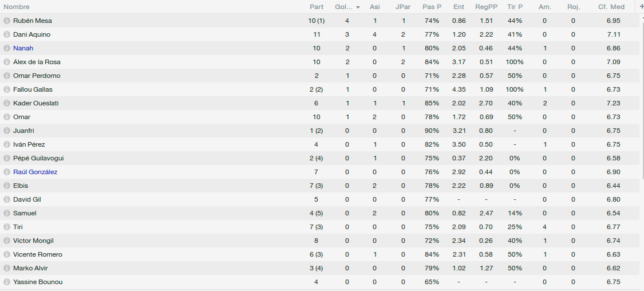
Task: Sort players by Part column header
Action: click(316, 7)
